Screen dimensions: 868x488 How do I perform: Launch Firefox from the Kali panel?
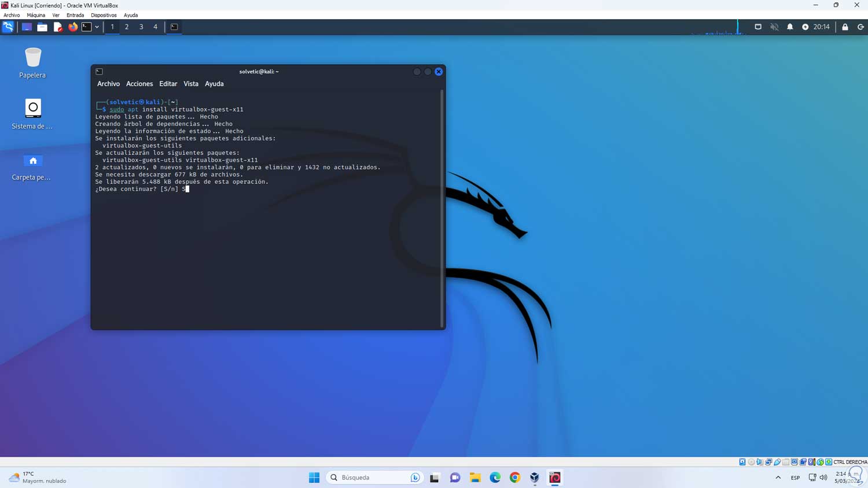tap(73, 27)
